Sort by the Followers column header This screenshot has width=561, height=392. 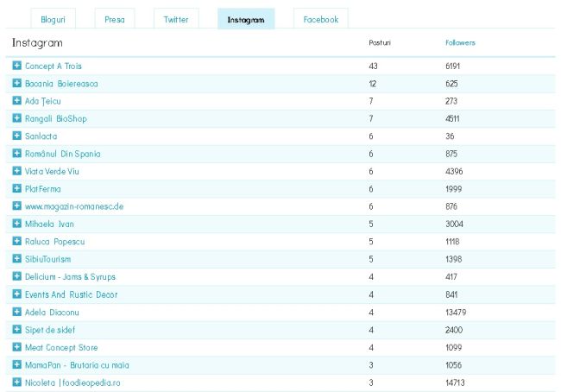(x=460, y=42)
